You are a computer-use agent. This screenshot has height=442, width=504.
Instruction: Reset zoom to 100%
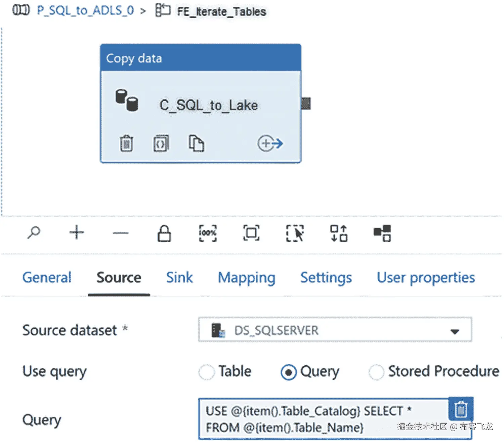pyautogui.click(x=208, y=233)
